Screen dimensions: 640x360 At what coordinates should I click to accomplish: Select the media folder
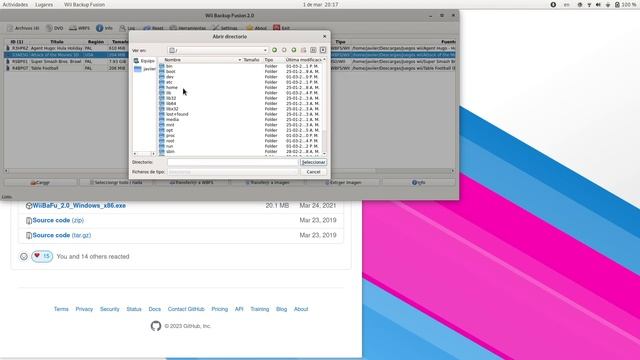[x=172, y=120]
